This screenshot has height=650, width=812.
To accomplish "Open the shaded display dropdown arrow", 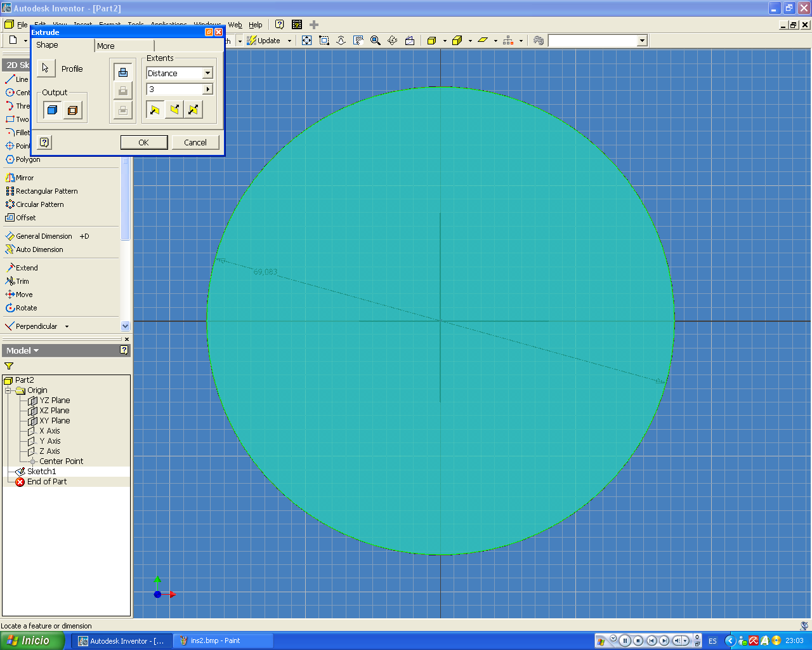I will pos(445,41).
